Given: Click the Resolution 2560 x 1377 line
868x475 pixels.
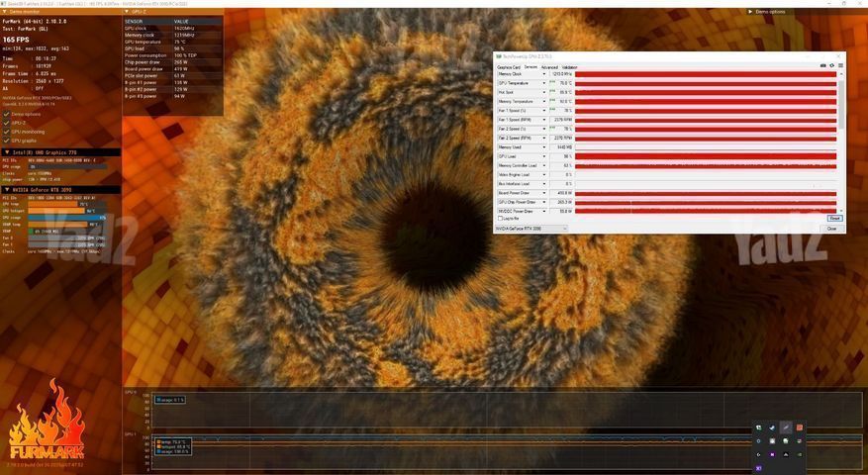Looking at the screenshot, I should (x=34, y=81).
